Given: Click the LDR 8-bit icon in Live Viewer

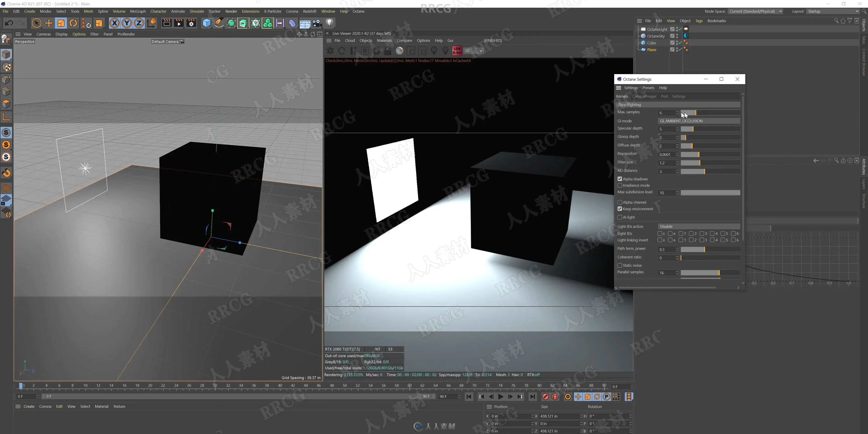Looking at the screenshot, I should click(x=457, y=51).
